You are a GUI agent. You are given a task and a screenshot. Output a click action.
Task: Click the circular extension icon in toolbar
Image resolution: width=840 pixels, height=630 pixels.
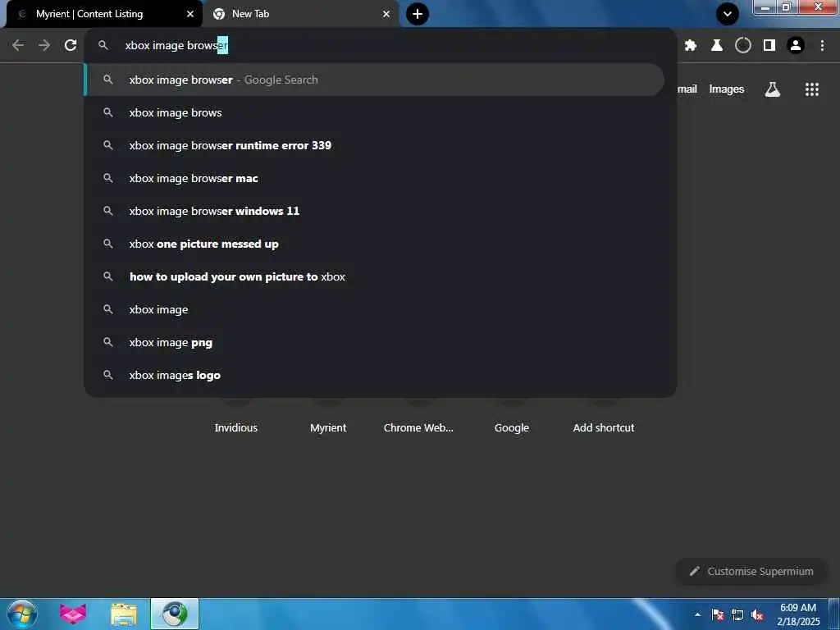click(743, 46)
